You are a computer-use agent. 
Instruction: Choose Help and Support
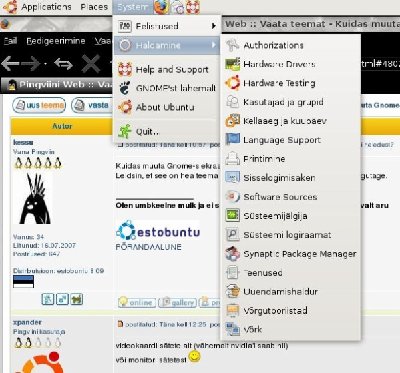167,69
